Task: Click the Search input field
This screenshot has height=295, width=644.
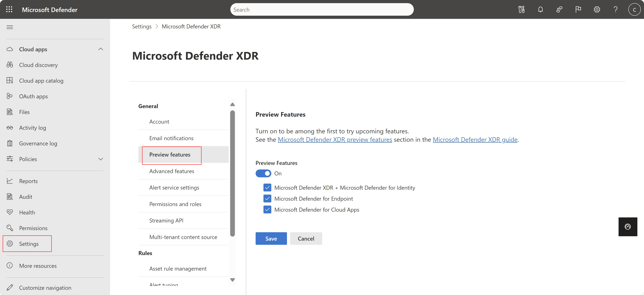Action: click(x=322, y=9)
